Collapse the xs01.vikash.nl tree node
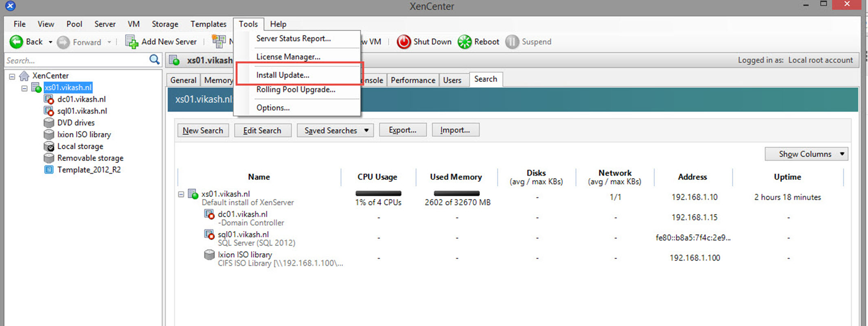 pos(24,88)
